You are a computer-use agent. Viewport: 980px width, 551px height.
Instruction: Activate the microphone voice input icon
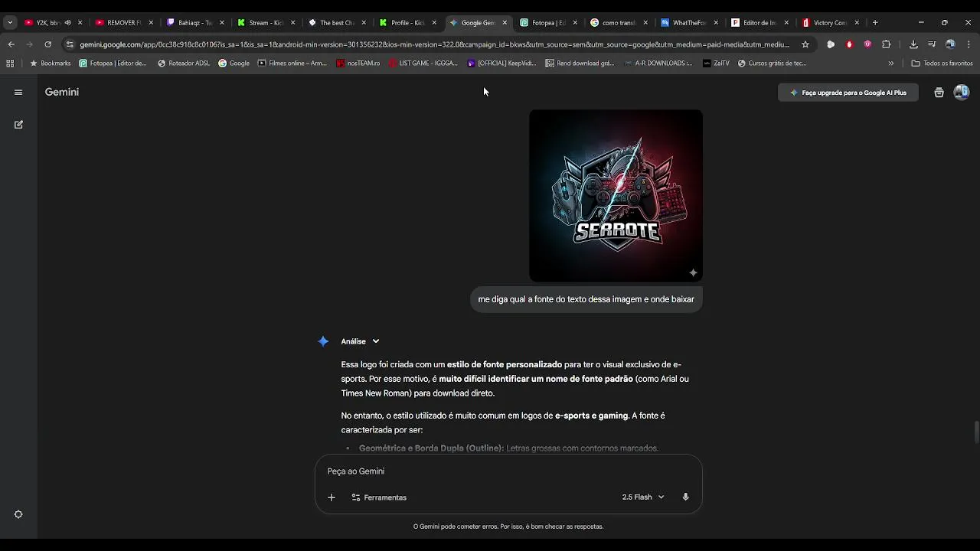[x=685, y=497]
